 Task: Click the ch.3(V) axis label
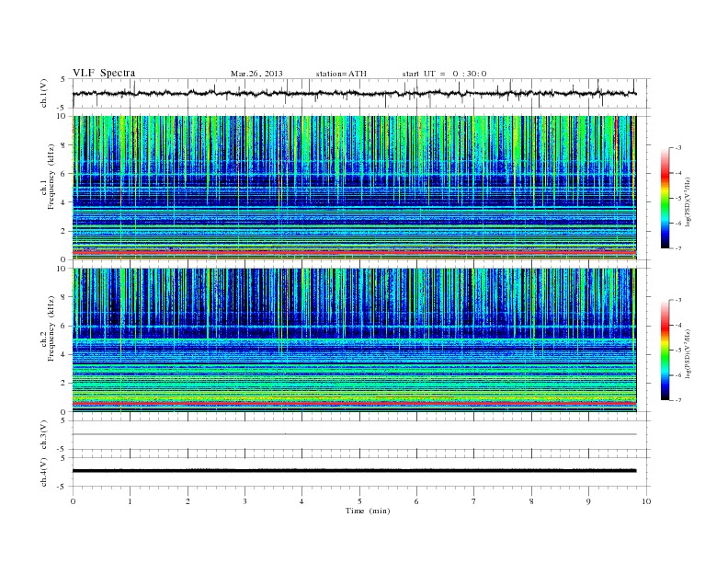44,435
